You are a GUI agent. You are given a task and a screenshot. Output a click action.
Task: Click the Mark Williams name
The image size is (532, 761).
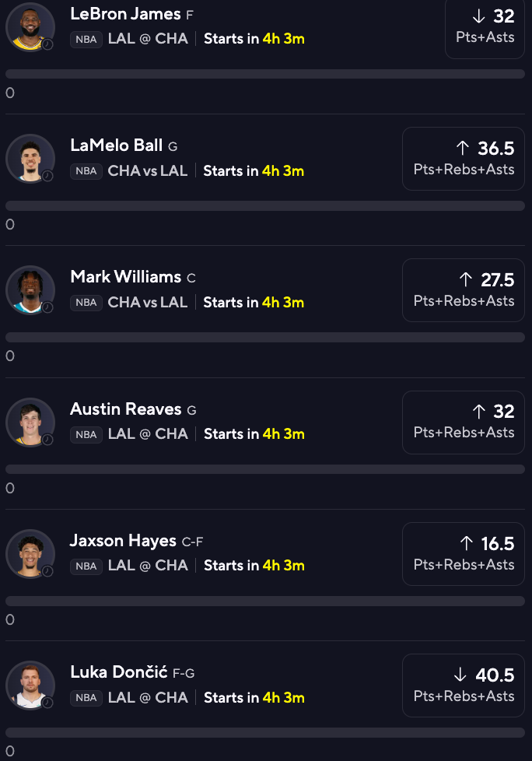pos(125,277)
